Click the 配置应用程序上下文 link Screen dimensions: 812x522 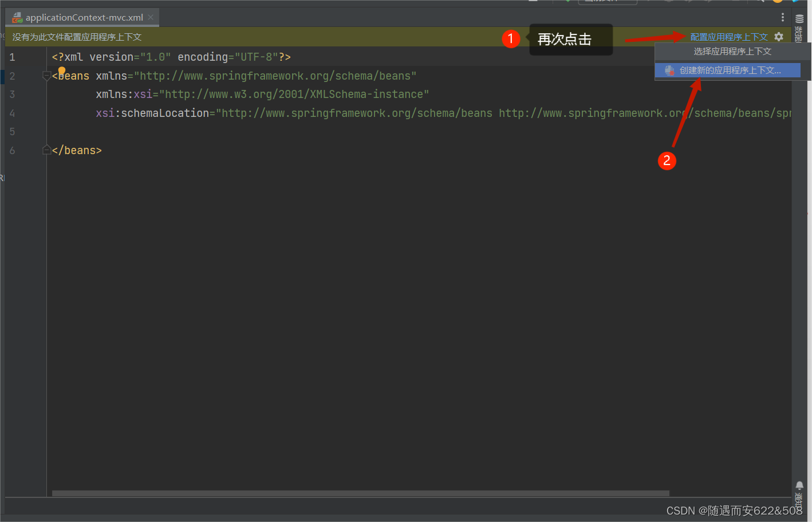click(728, 36)
